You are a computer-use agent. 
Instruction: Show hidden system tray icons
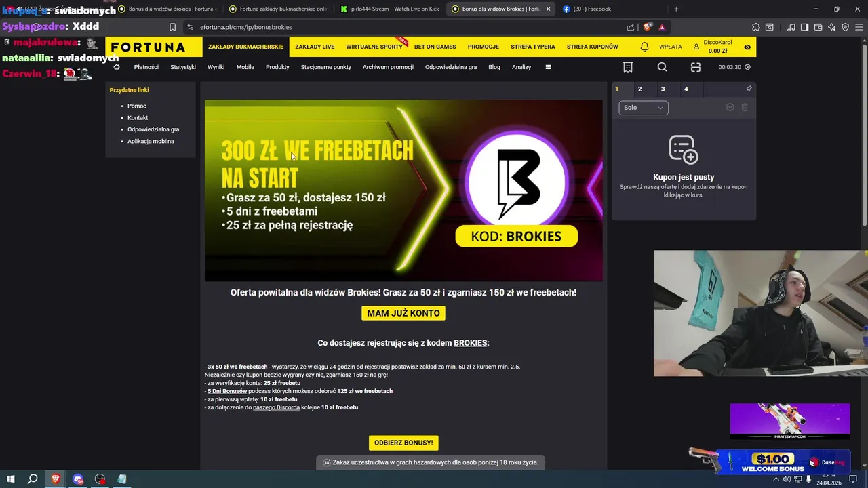[x=776, y=479]
